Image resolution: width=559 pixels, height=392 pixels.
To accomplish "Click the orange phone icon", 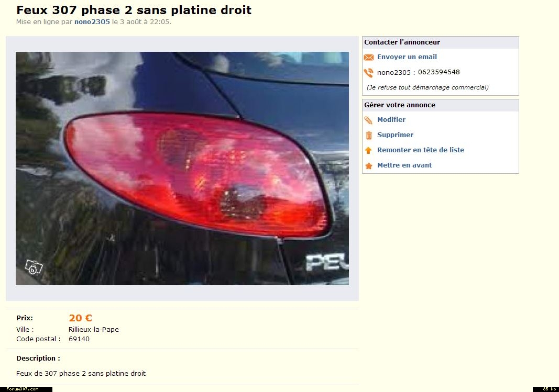I will 369,73.
